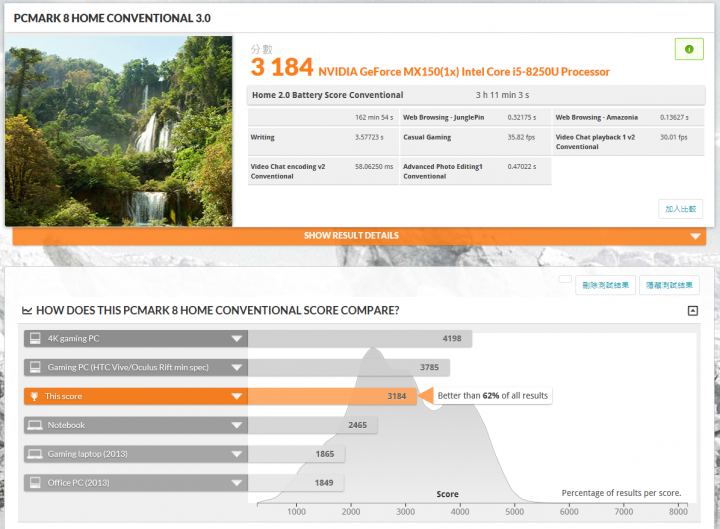
Task: Click Video Chat encoding v2 label
Action: 288,171
